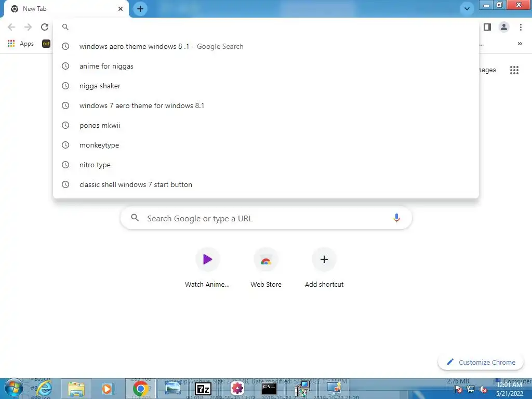The width and height of the screenshot is (532, 399).
Task: Toggle the Chrome side panel icon
Action: [x=487, y=27]
